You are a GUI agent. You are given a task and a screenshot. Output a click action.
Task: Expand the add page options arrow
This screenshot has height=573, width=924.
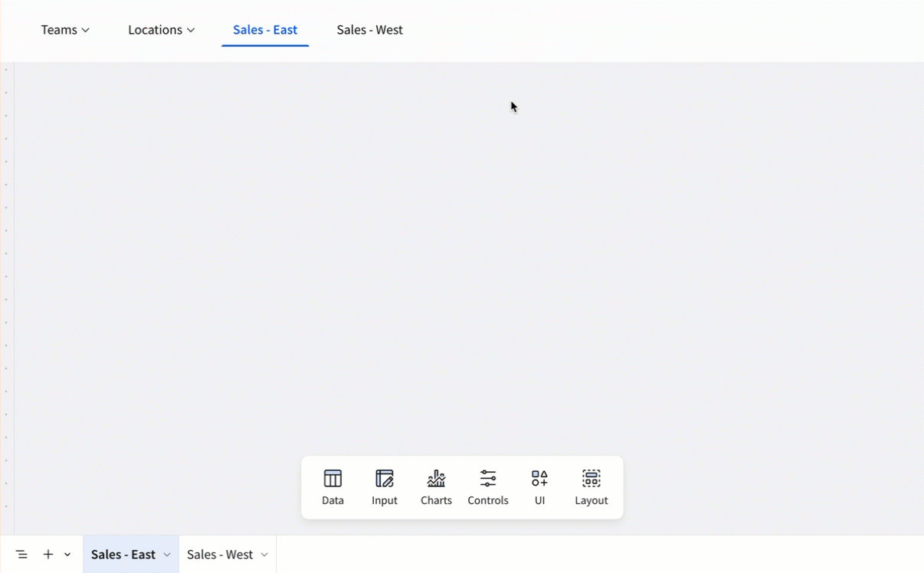(67, 555)
